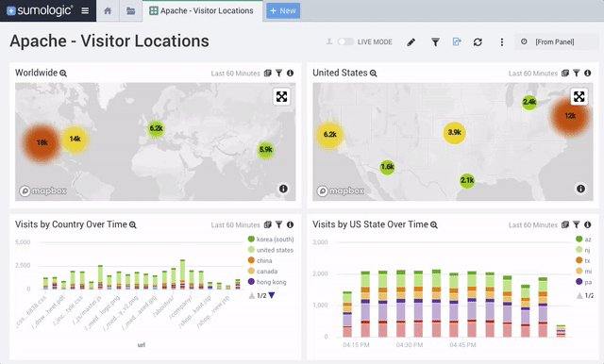Switch to Apache - Visitor Locations tab
The height and width of the screenshot is (364, 604).
pyautogui.click(x=202, y=10)
